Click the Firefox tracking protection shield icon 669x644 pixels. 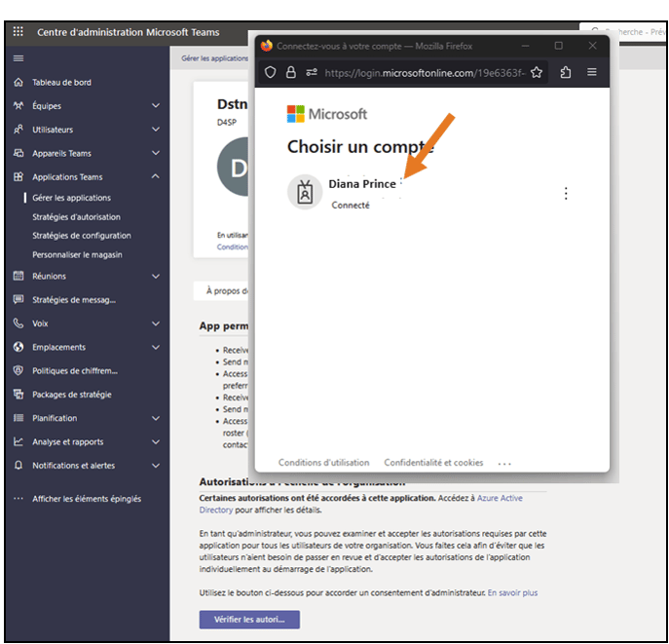[x=270, y=72]
